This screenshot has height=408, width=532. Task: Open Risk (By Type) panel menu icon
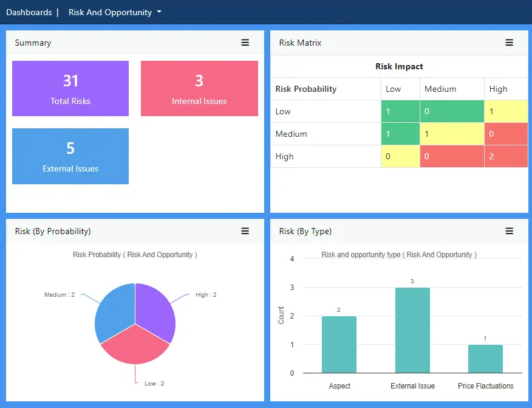click(510, 231)
